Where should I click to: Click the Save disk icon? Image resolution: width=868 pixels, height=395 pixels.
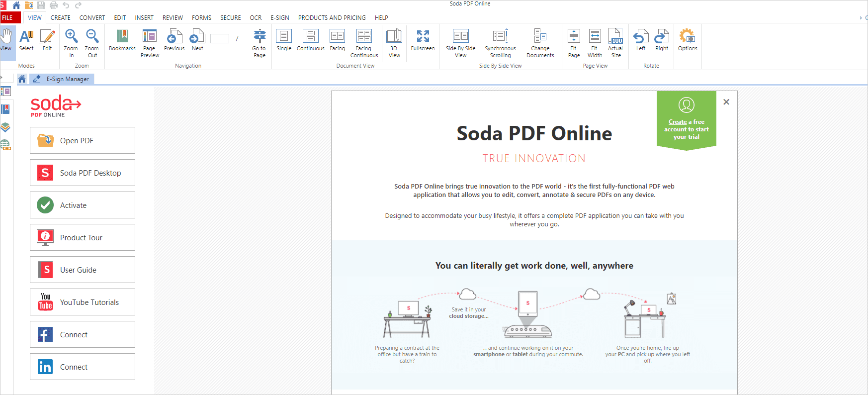[x=41, y=5]
